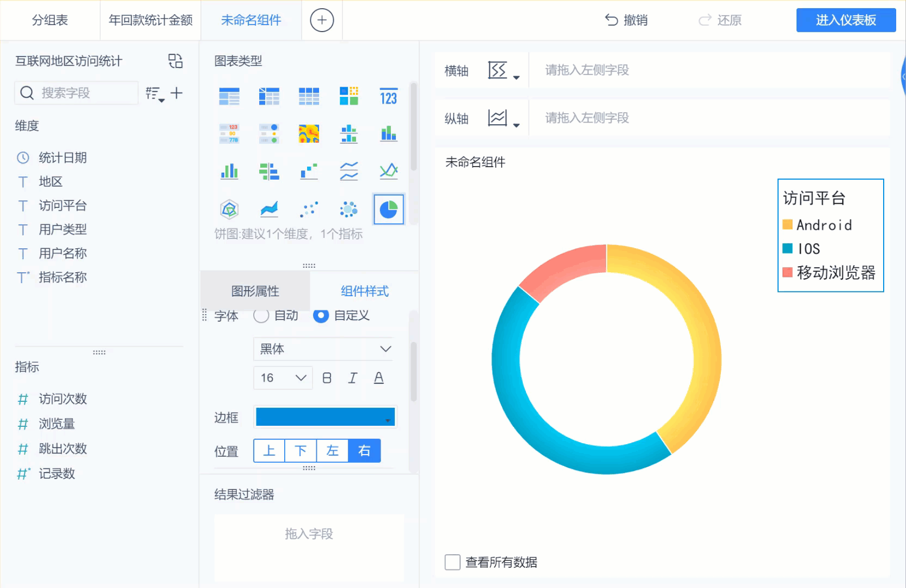906x588 pixels.
Task: Select the 访问平台 dimension field
Action: pos(63,206)
